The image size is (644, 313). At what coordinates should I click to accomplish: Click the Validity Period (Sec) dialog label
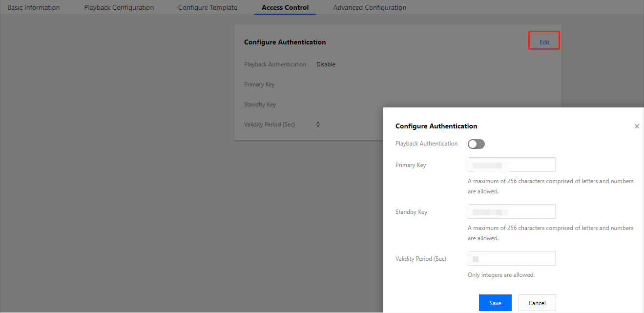click(421, 259)
